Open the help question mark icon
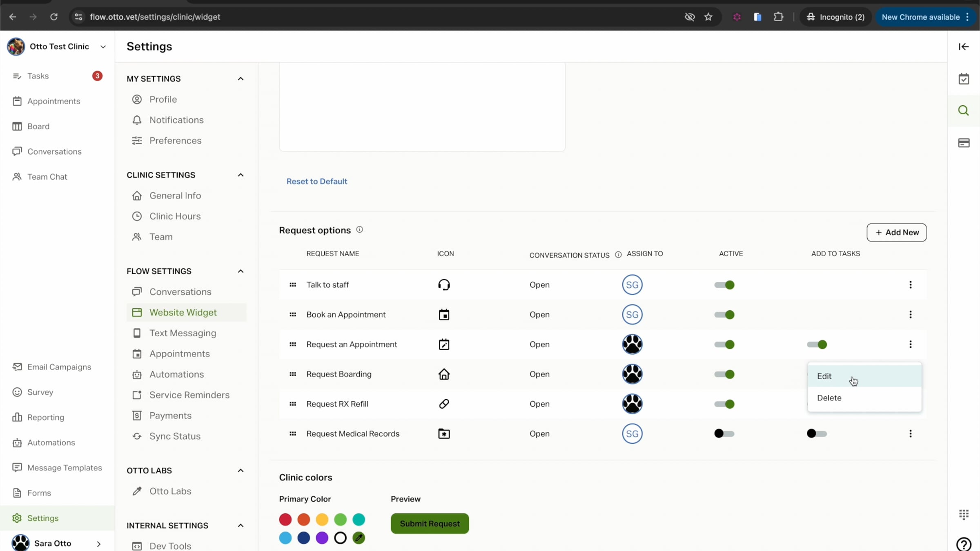The height and width of the screenshot is (551, 980). (x=964, y=544)
